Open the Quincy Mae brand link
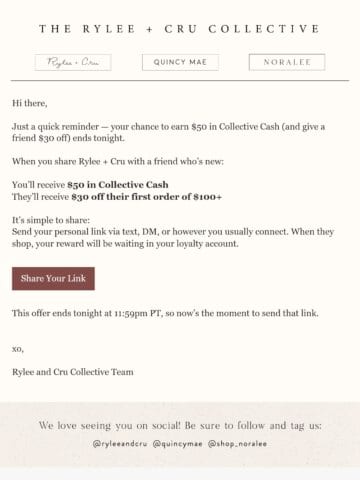The width and height of the screenshot is (360, 480). [180, 62]
